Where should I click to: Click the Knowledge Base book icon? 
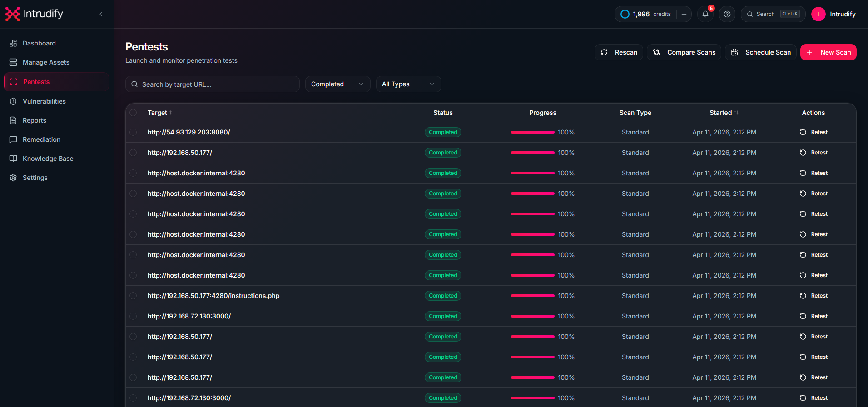(13, 159)
